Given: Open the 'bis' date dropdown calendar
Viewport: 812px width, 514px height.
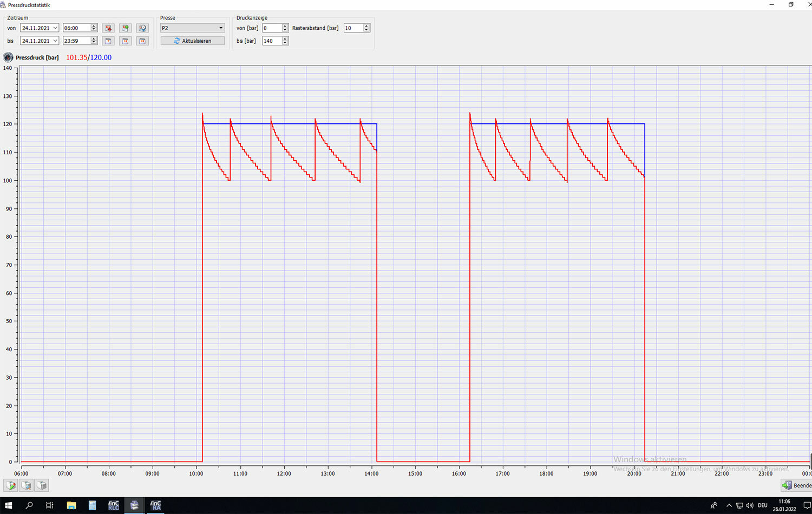Looking at the screenshot, I should tap(55, 41).
